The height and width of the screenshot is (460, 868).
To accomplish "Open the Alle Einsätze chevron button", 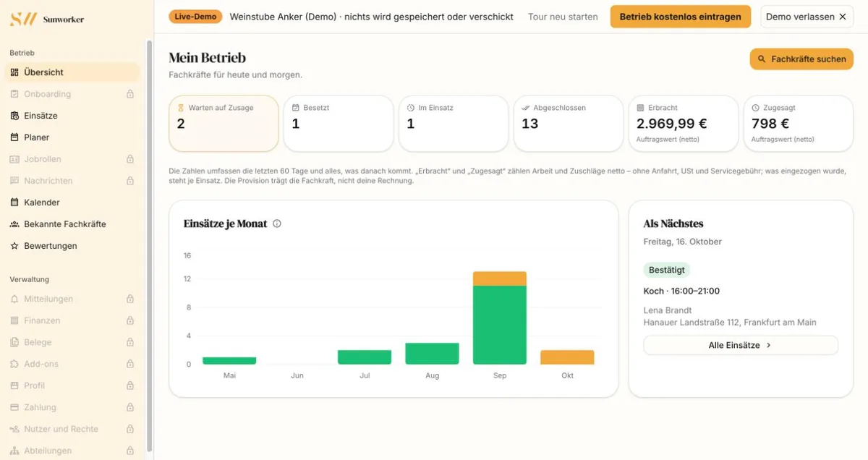I will (741, 345).
